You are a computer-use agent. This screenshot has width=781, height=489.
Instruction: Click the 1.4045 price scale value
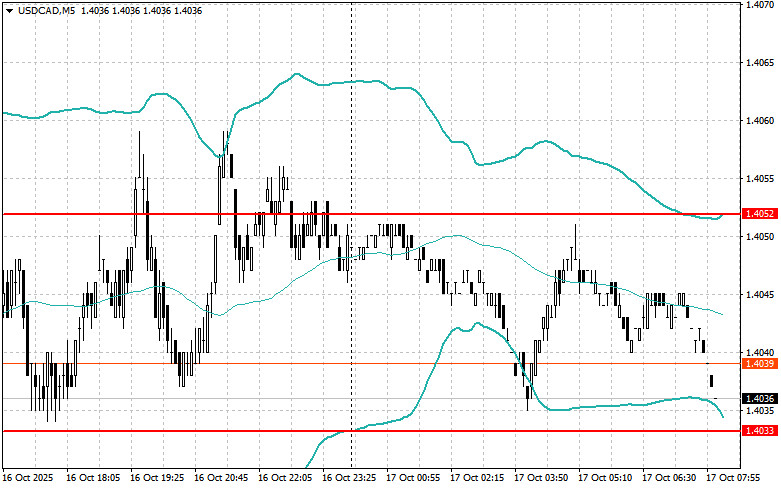click(760, 295)
